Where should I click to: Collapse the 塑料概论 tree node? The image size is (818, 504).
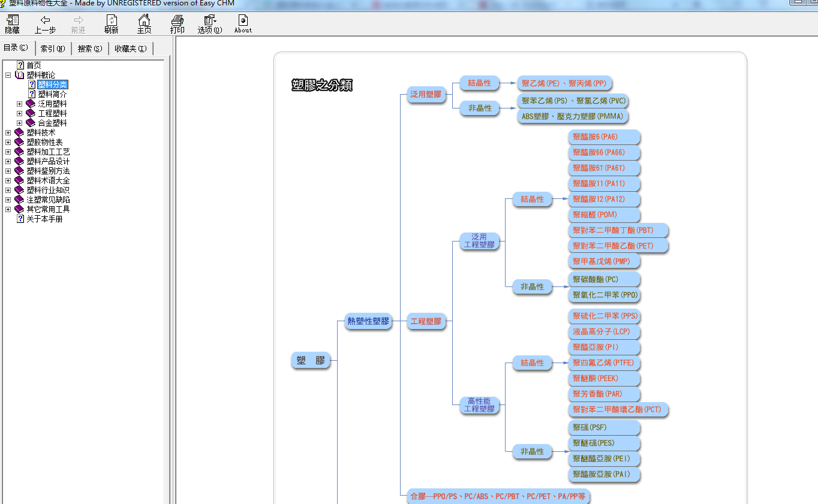click(8, 75)
